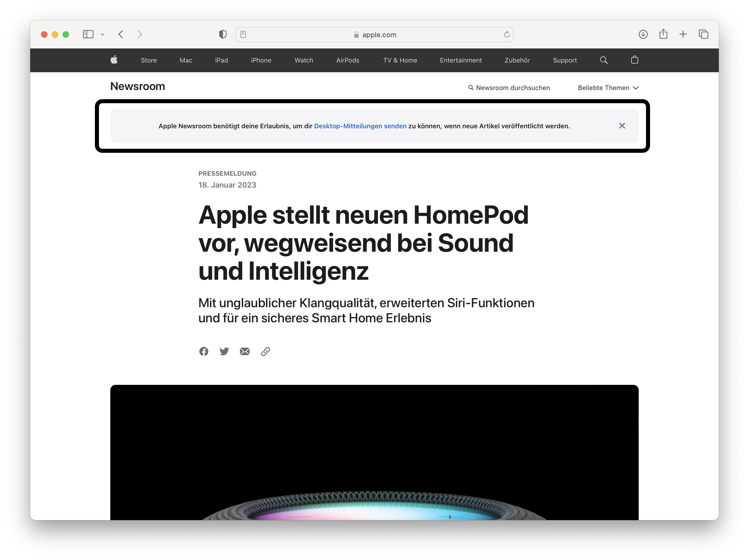Screen dimensions: 749x560
Task: Go to Newsroom home link
Action: pos(138,86)
